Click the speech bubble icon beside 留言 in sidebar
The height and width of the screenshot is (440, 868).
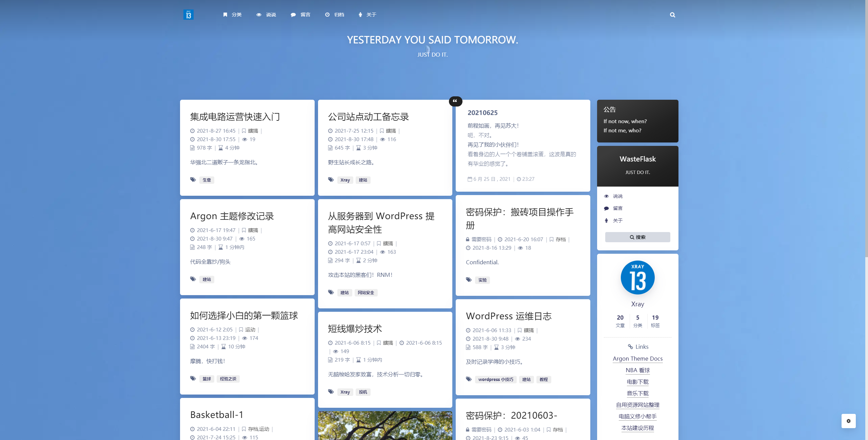(x=607, y=208)
